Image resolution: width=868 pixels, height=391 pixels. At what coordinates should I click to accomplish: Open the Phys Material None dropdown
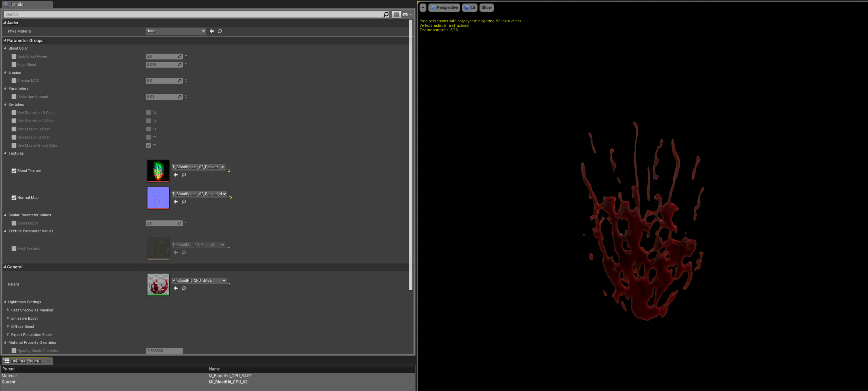(176, 31)
